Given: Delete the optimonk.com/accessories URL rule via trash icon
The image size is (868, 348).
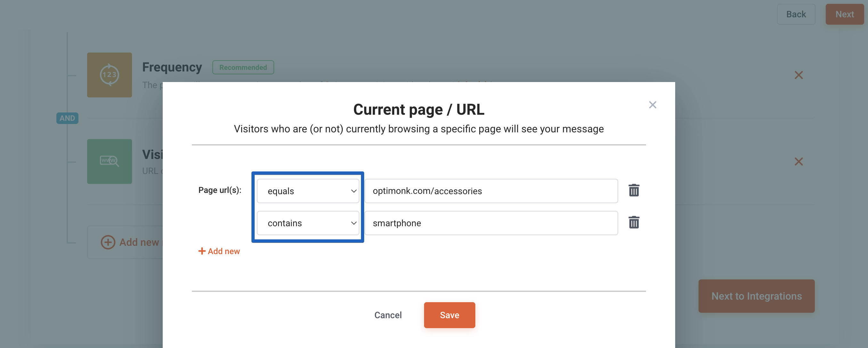Looking at the screenshot, I should 634,190.
